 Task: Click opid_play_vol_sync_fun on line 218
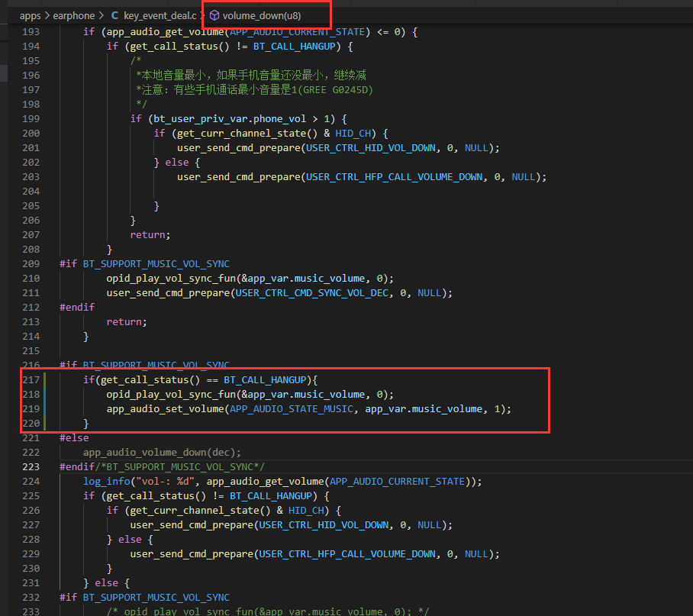(x=171, y=394)
